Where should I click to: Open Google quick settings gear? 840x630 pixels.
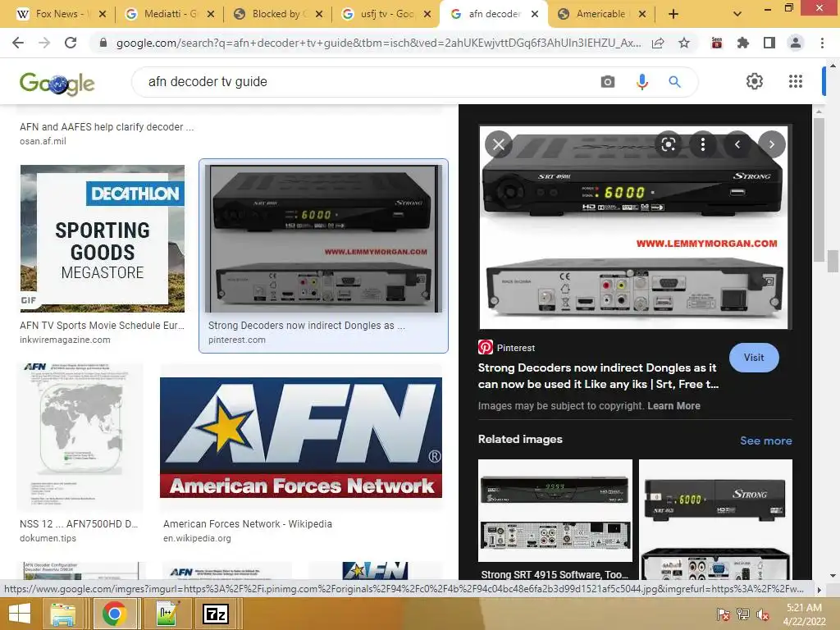pyautogui.click(x=755, y=81)
